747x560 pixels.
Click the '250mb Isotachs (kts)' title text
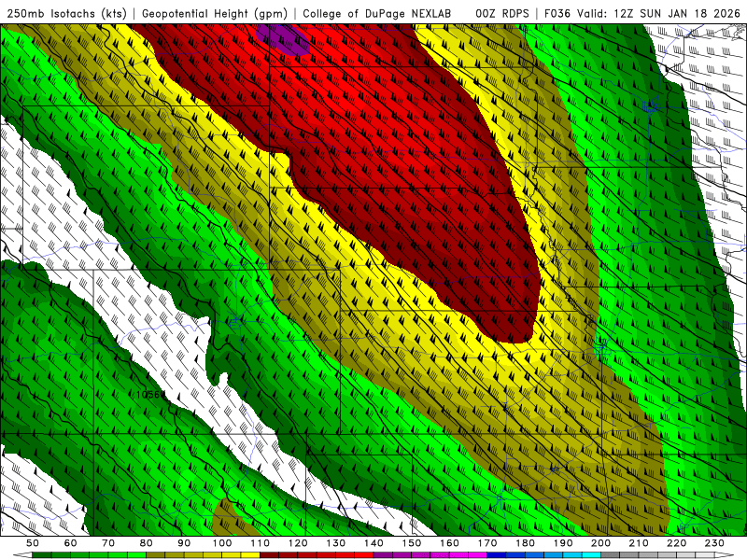pyautogui.click(x=66, y=13)
